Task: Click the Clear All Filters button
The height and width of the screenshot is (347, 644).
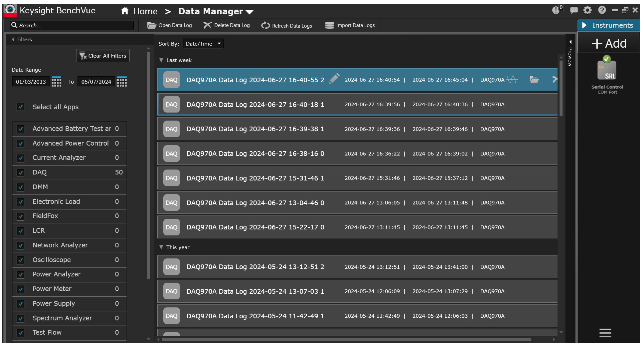Action: pyautogui.click(x=103, y=56)
